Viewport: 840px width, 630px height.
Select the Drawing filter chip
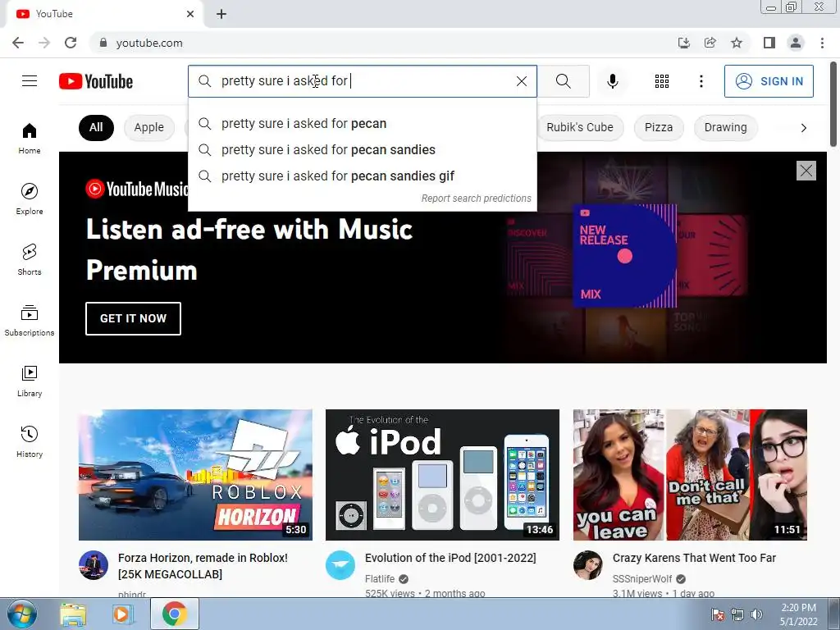coord(725,127)
